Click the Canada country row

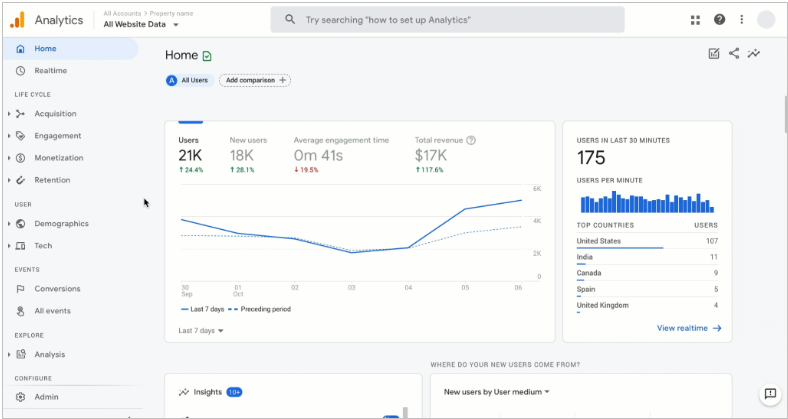(x=647, y=273)
